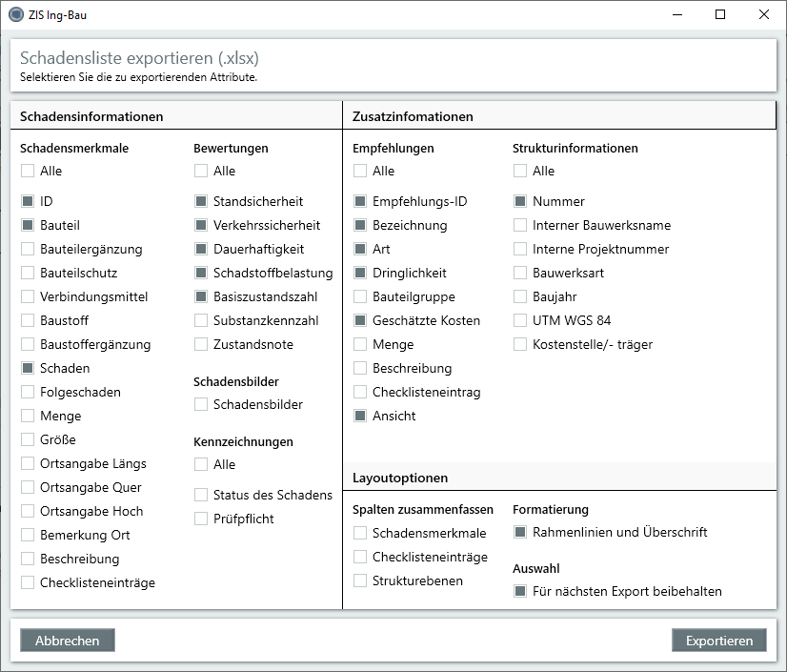787x672 pixels.
Task: Close the ZIS Ing-Bau dialog window
Action: tap(764, 14)
